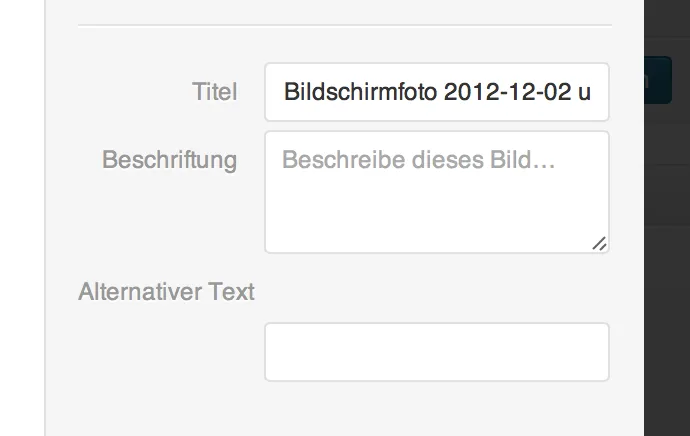Click the "Titel" label
The height and width of the screenshot is (436, 690).
215,92
